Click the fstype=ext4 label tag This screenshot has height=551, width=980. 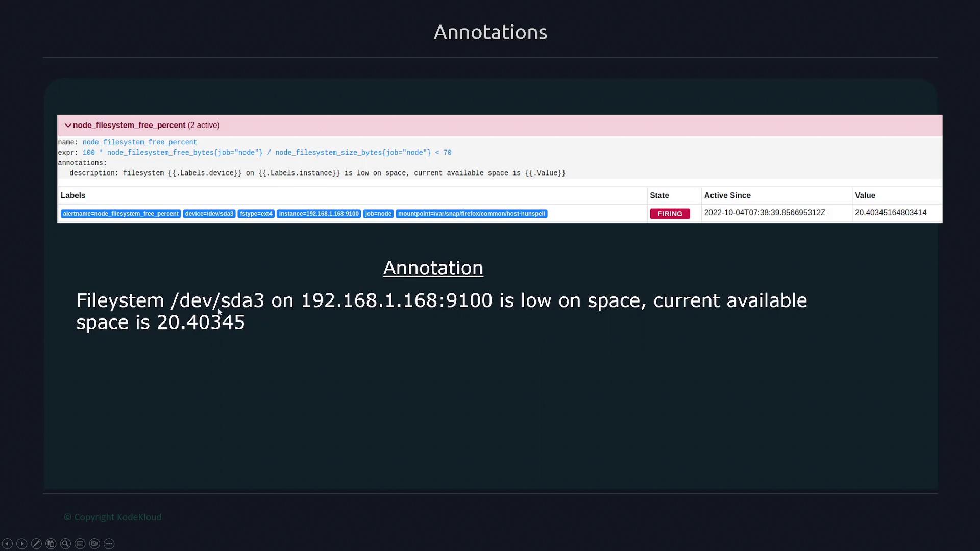[256, 214]
